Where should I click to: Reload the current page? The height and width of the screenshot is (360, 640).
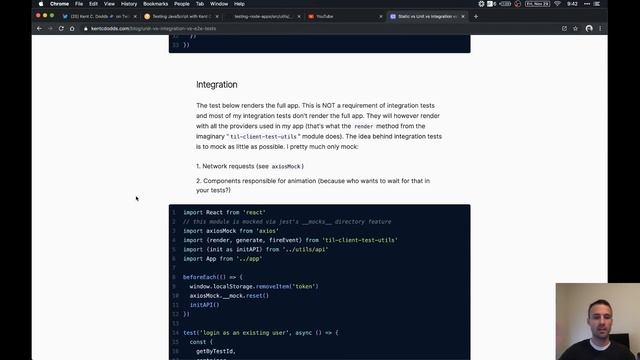(x=61, y=29)
